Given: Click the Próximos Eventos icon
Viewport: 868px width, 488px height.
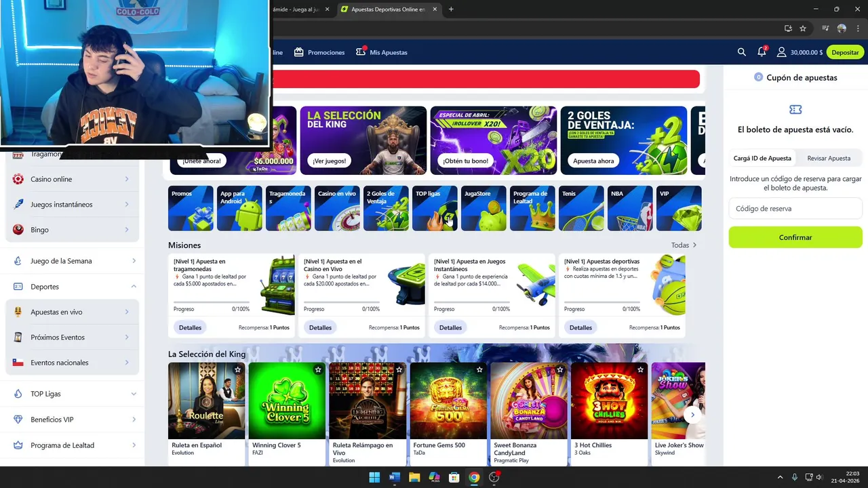Looking at the screenshot, I should [x=18, y=337].
